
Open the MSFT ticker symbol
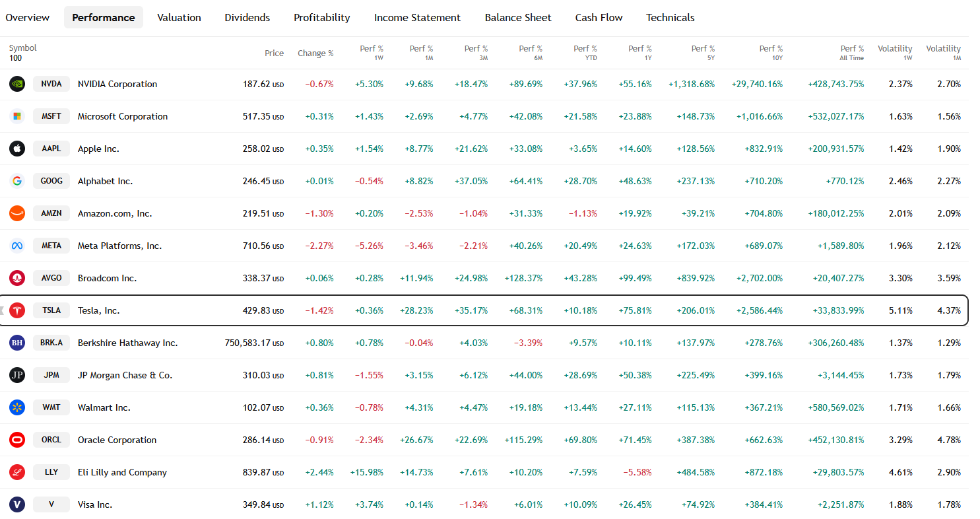(x=51, y=116)
